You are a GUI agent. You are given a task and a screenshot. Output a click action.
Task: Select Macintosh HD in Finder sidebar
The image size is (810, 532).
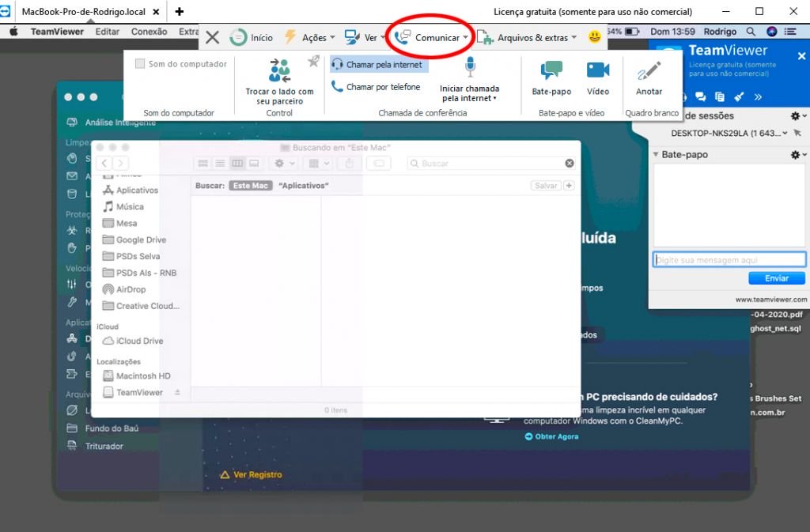[x=136, y=375]
